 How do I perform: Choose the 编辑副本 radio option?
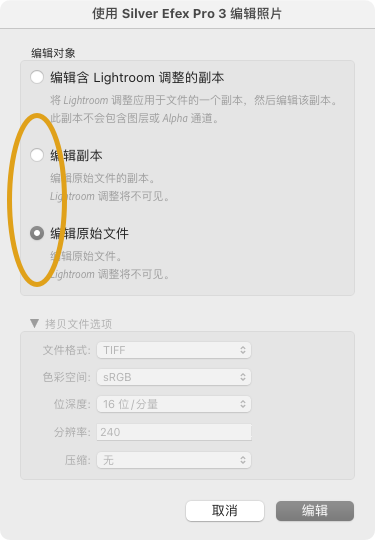37,155
